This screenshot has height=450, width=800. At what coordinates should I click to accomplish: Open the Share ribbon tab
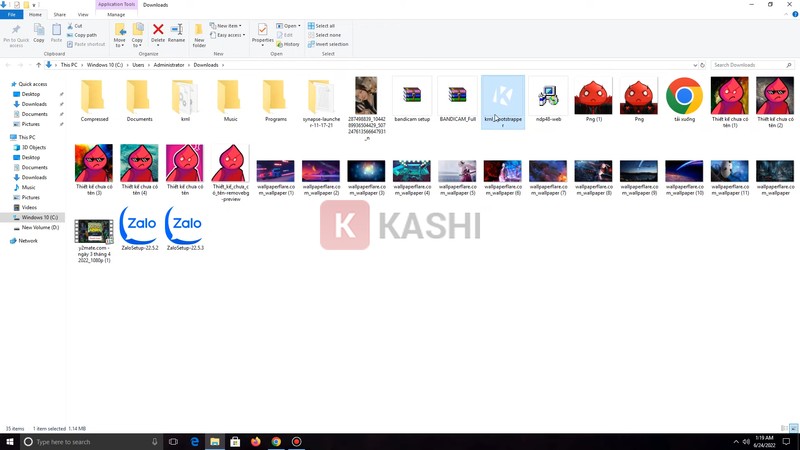click(x=59, y=15)
